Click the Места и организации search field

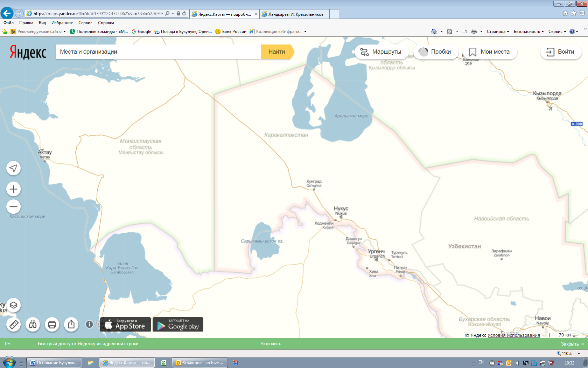pyautogui.click(x=158, y=52)
